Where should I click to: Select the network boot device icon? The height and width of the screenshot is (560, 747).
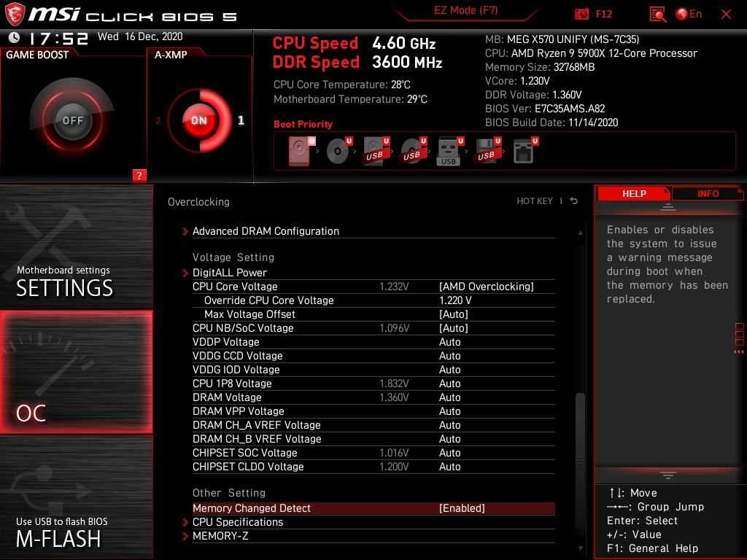525,151
